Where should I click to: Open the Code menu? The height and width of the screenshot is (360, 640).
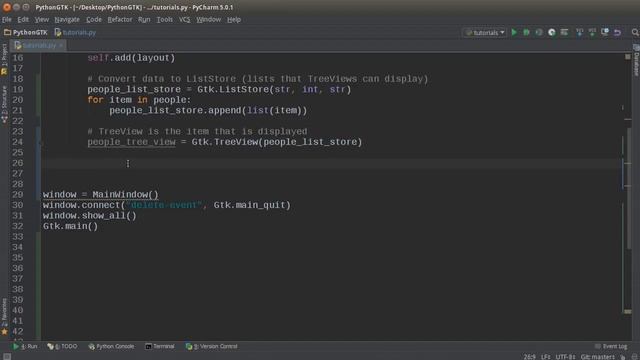coord(94,20)
